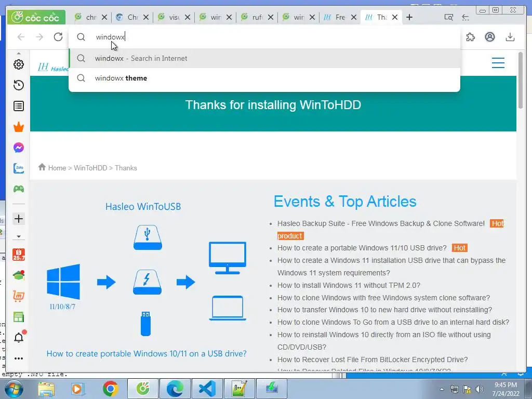Open the extensions puzzle icon
The width and height of the screenshot is (532, 399).
(x=471, y=37)
